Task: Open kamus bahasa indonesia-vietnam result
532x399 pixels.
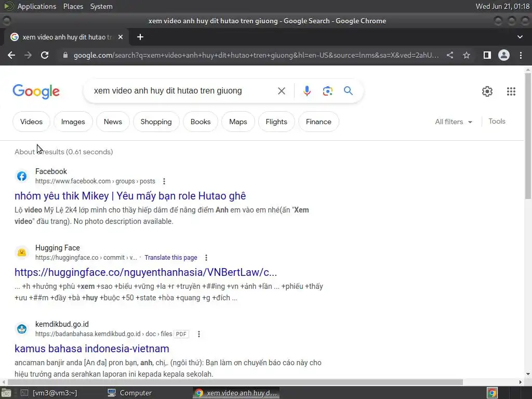Action: [x=91, y=349]
